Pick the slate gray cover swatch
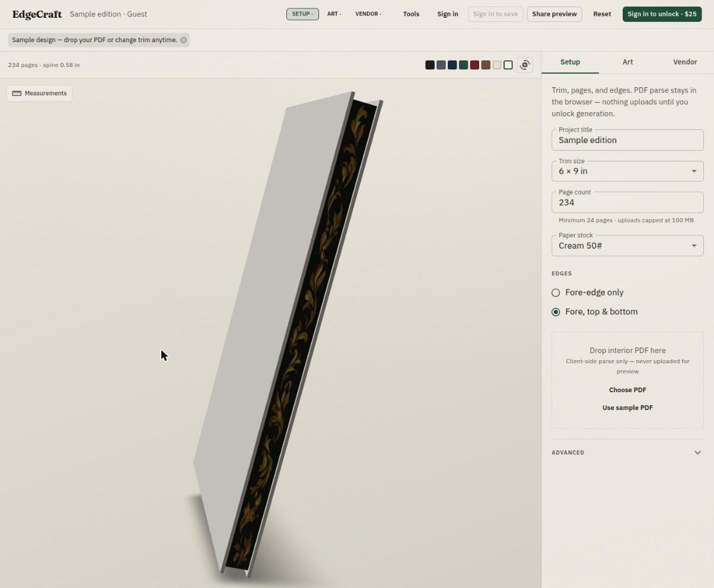 click(x=441, y=65)
